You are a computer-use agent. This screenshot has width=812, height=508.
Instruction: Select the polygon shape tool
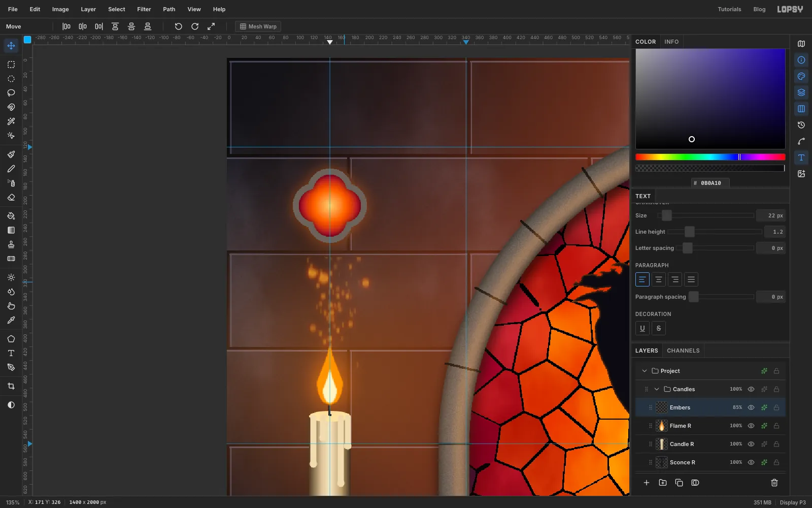[11, 339]
